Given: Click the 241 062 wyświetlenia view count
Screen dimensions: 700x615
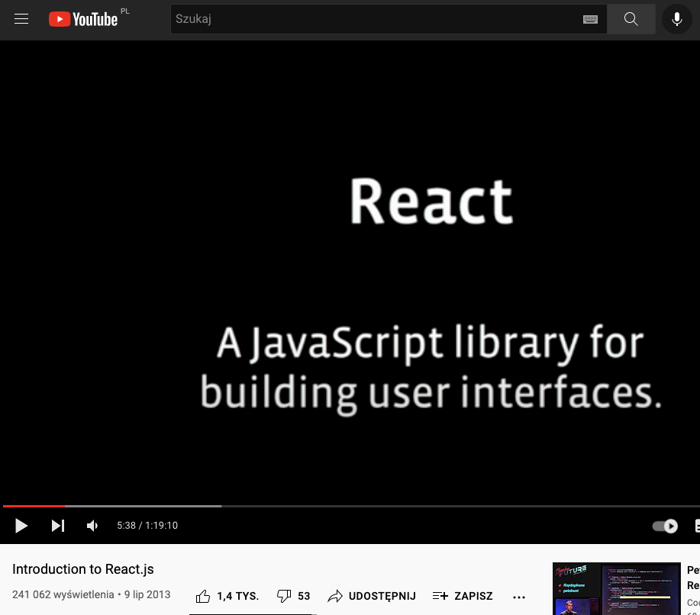Looking at the screenshot, I should (x=63, y=594).
